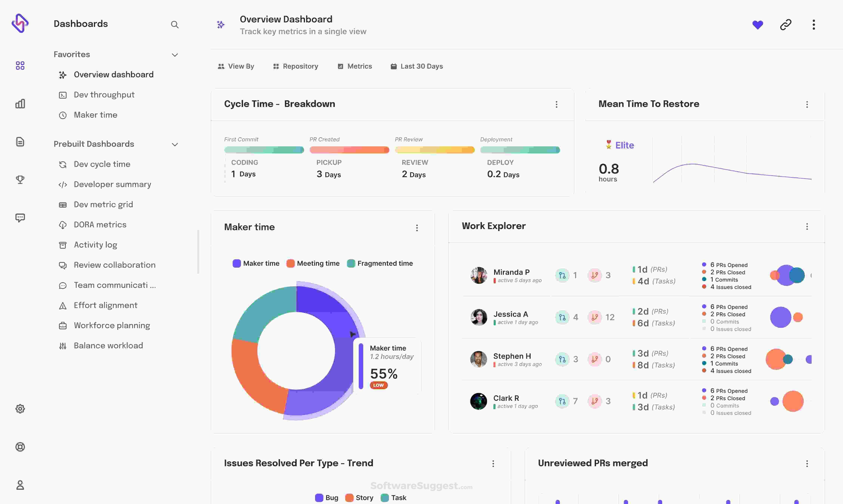Screen dimensions: 843x504
Task: Collapse the Prebuilt Dashboards chevron
Action: (175, 145)
